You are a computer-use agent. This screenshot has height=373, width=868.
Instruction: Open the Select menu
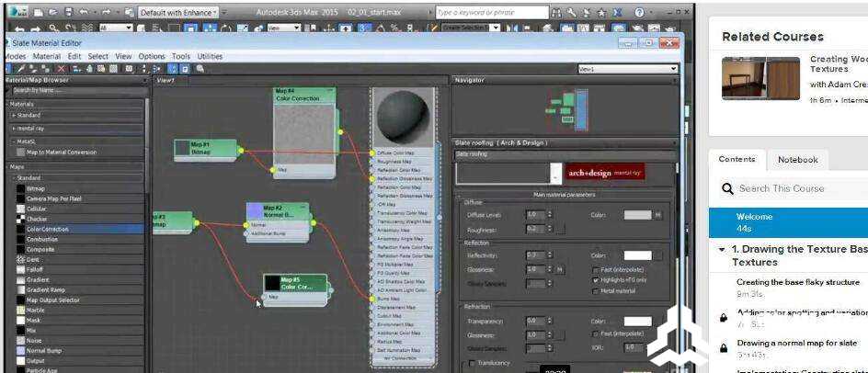(98, 56)
